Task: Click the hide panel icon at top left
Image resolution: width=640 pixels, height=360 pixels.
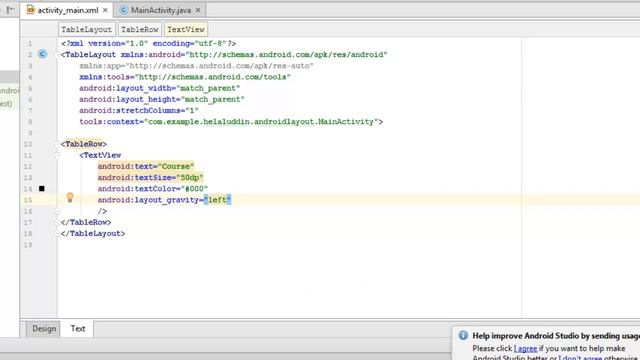Action: click(x=10, y=9)
